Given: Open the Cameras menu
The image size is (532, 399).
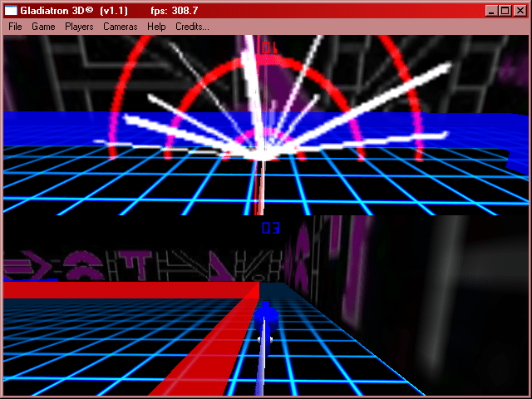Looking at the screenshot, I should [121, 27].
